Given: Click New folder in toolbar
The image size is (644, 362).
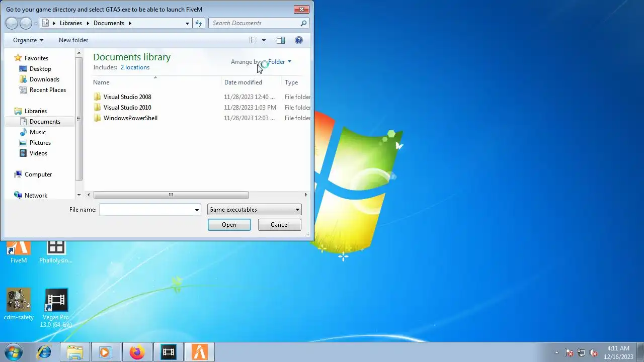Looking at the screenshot, I should pyautogui.click(x=73, y=40).
